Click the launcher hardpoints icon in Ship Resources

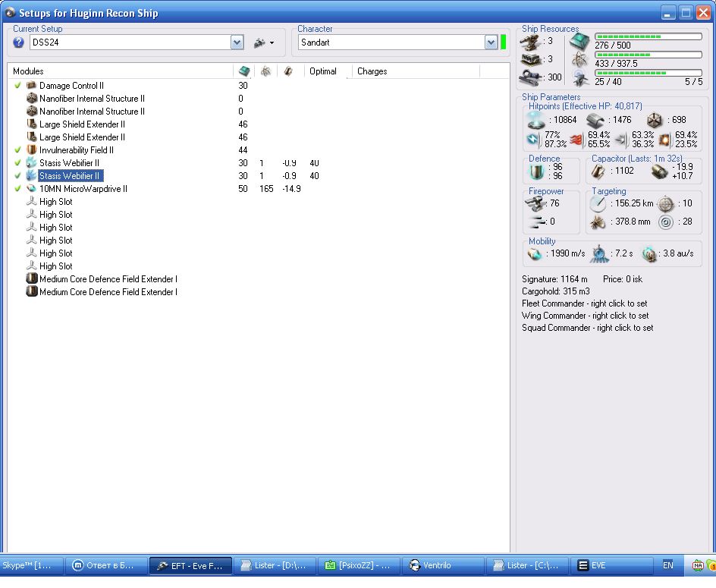pos(531,59)
